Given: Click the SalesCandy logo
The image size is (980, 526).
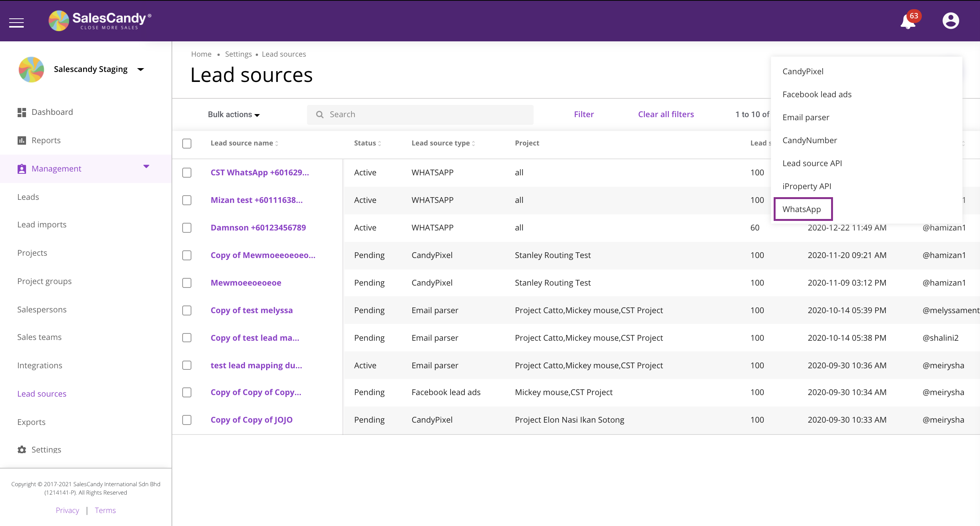Looking at the screenshot, I should pyautogui.click(x=100, y=21).
